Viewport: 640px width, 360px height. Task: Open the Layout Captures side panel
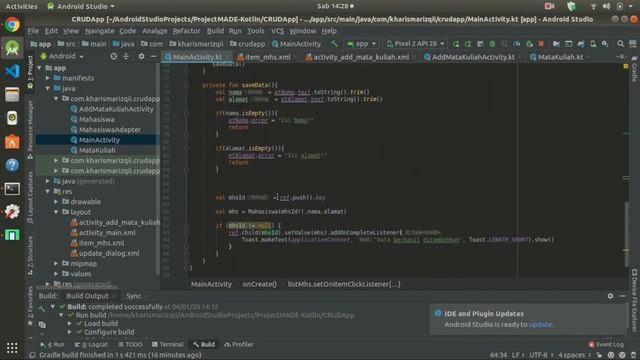coord(30,198)
